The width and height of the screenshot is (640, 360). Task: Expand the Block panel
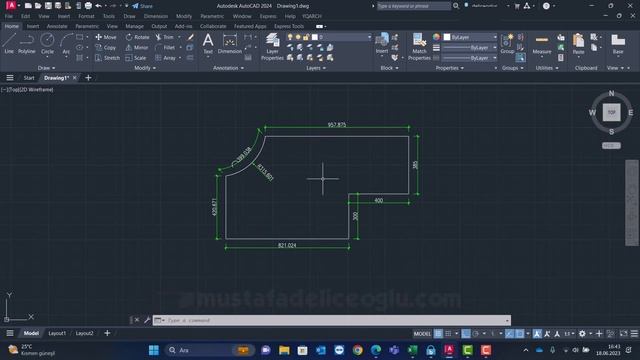389,68
